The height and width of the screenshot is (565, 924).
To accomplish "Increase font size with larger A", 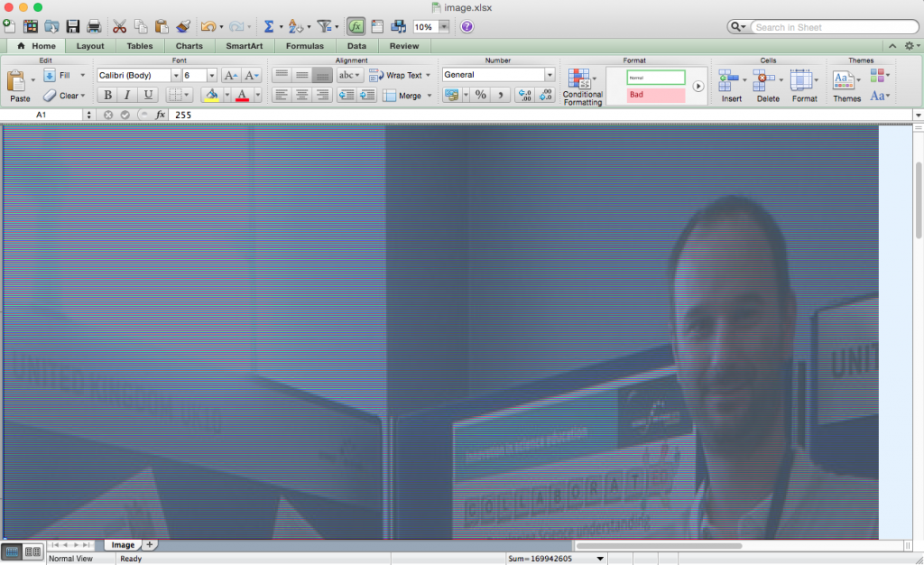I will click(x=230, y=75).
